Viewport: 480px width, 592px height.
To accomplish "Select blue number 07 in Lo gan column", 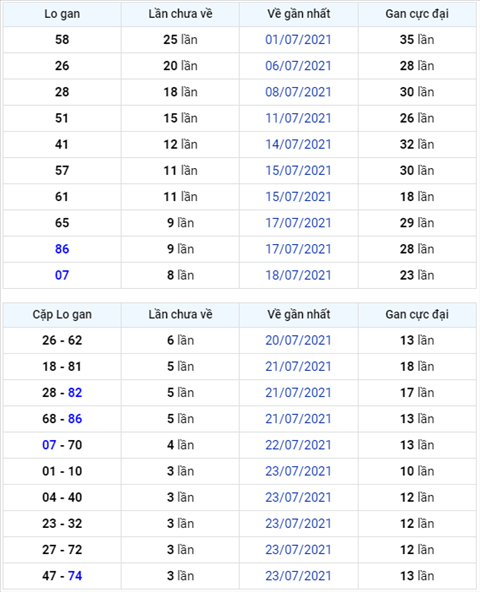I will (62, 275).
